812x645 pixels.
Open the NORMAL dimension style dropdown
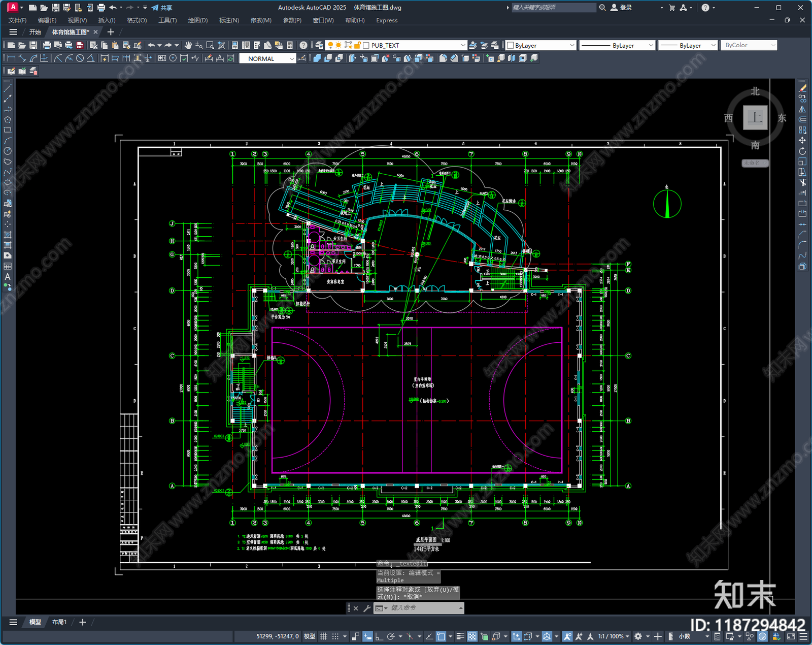[x=292, y=58]
